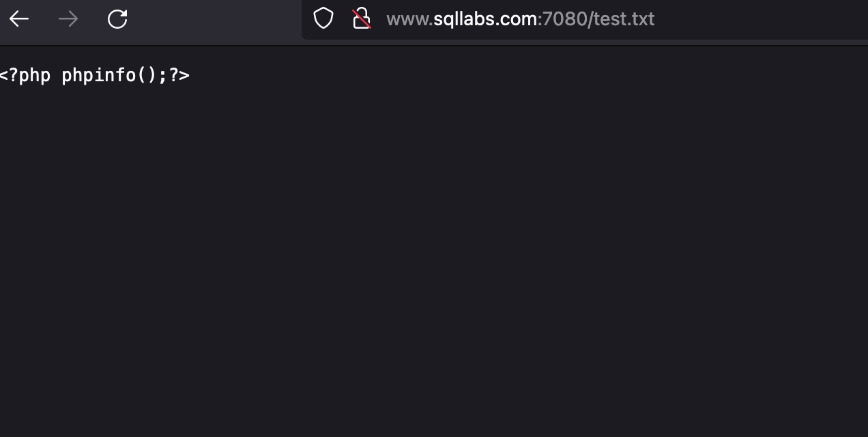Show connection info via the crossed-out lock
Viewport: 868px width, 437px height.
point(361,18)
